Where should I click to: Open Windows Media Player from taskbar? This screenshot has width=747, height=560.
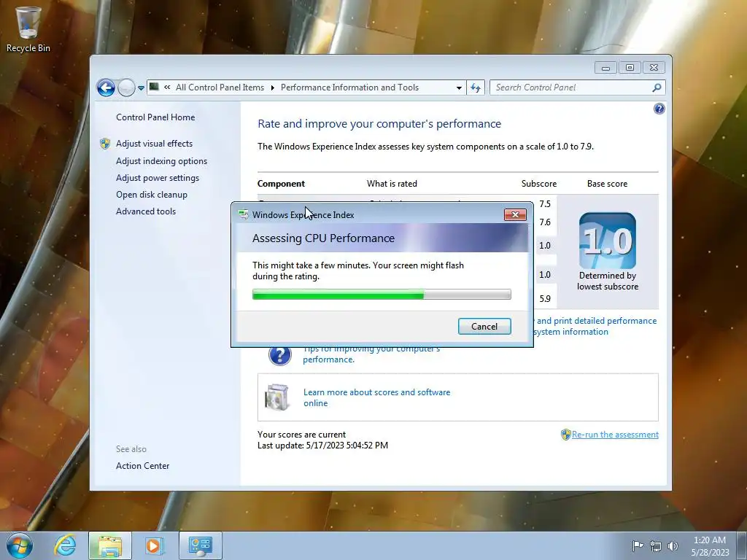coord(154,545)
